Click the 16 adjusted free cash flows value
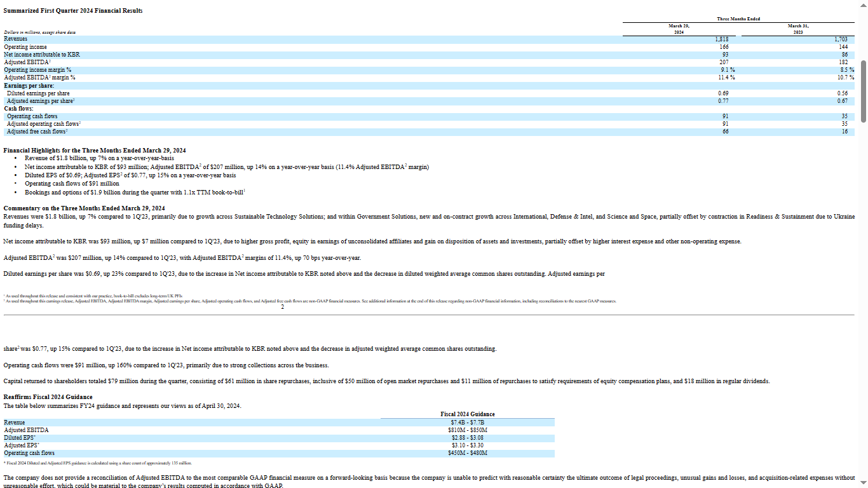Image resolution: width=868 pixels, height=488 pixels. [845, 132]
